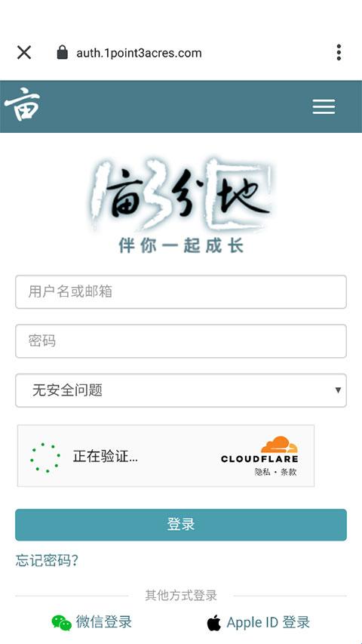Click the WeChat green icon

pos(62,623)
